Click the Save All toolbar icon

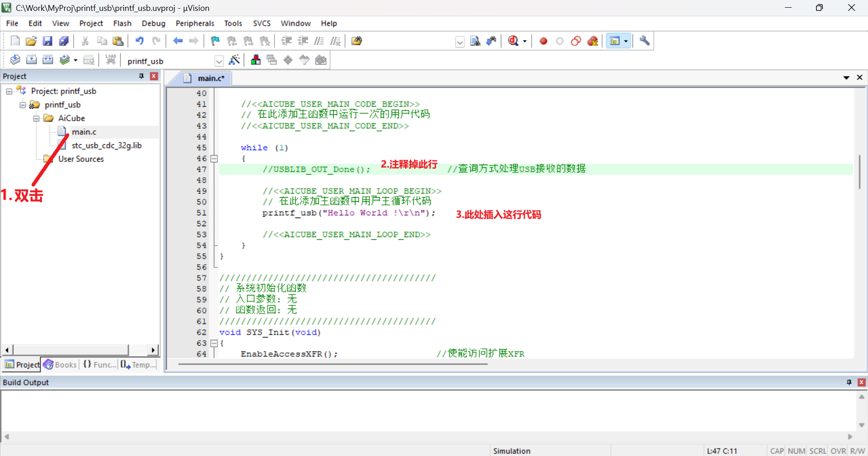coord(64,41)
